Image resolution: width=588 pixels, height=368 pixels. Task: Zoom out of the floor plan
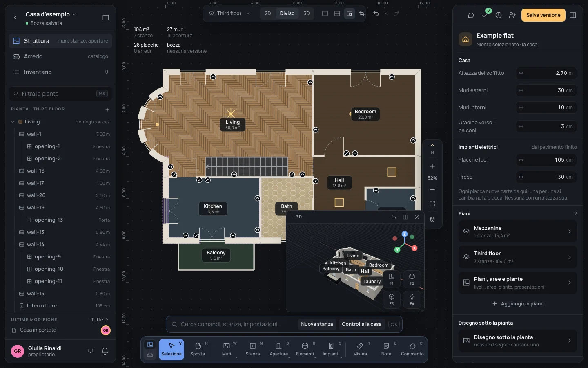click(432, 190)
